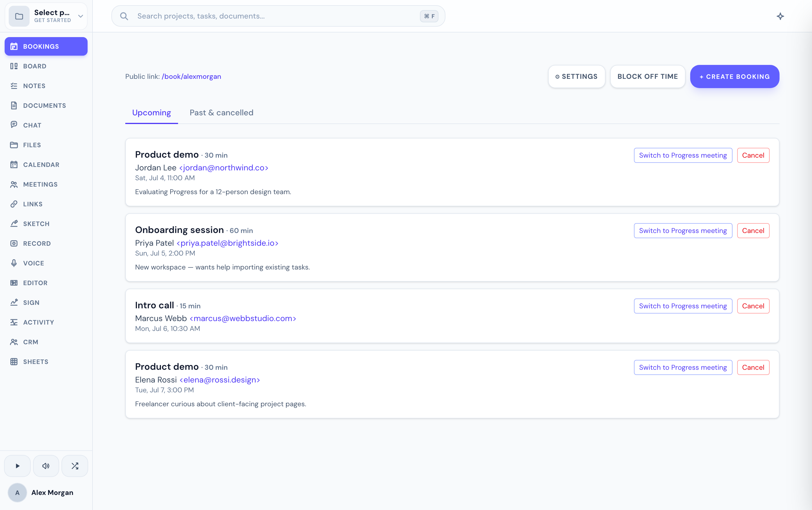Go to Meetings in sidebar
812x510 pixels.
[46, 184]
